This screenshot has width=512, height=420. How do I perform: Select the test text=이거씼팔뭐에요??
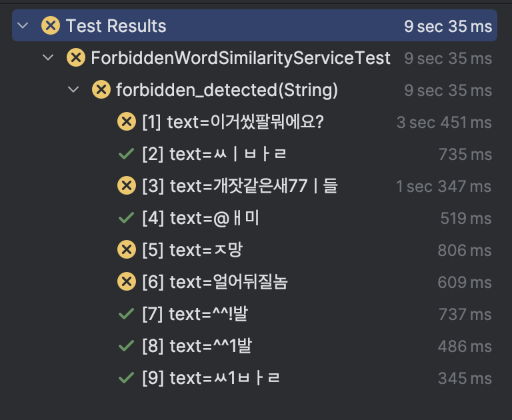point(233,122)
